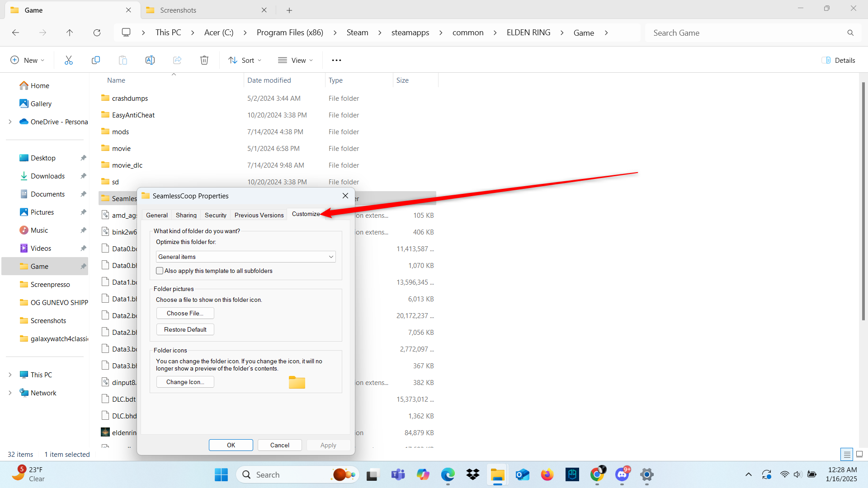Image resolution: width=868 pixels, height=488 pixels.
Task: Switch to the Sharing tab
Action: tap(186, 215)
